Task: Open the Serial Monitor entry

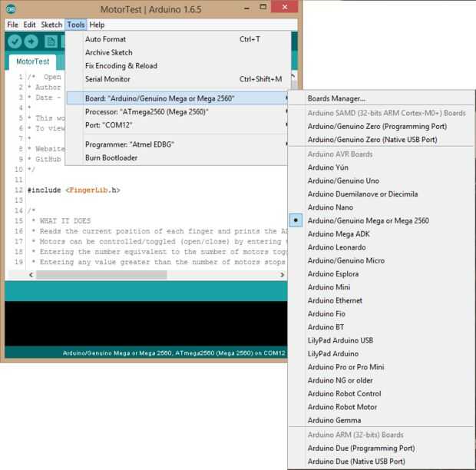Action: pyautogui.click(x=177, y=79)
